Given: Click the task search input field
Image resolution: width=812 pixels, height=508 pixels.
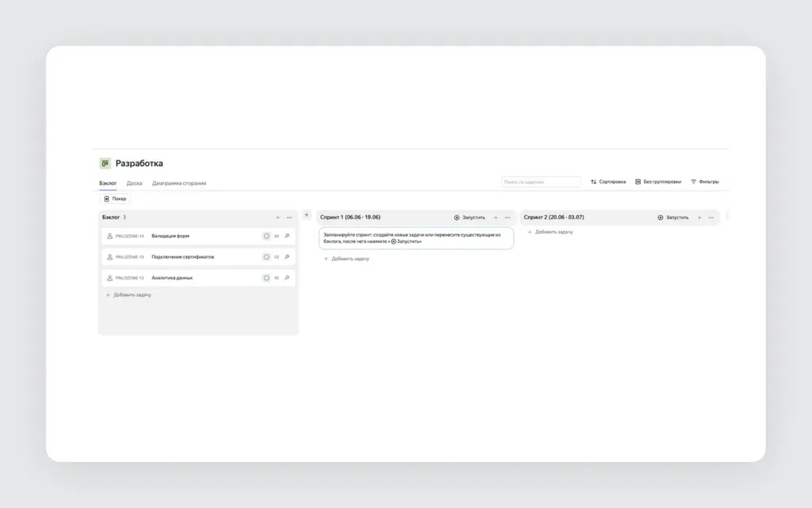Looking at the screenshot, I should [541, 182].
